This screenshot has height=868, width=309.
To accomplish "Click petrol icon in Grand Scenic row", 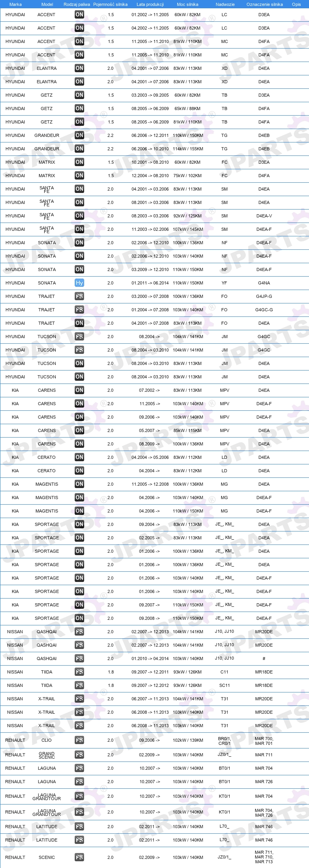I will click(79, 755).
